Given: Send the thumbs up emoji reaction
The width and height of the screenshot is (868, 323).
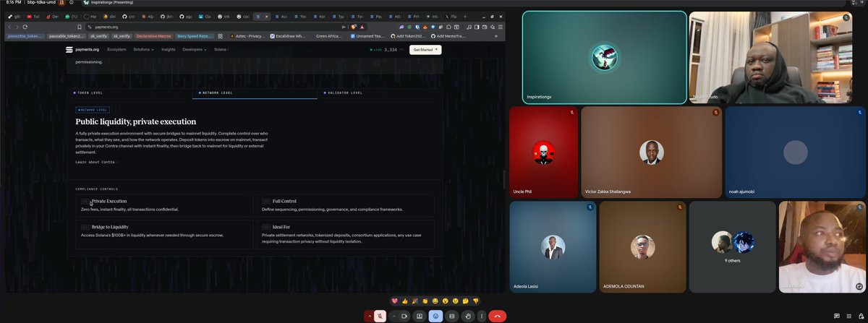Looking at the screenshot, I should point(404,301).
